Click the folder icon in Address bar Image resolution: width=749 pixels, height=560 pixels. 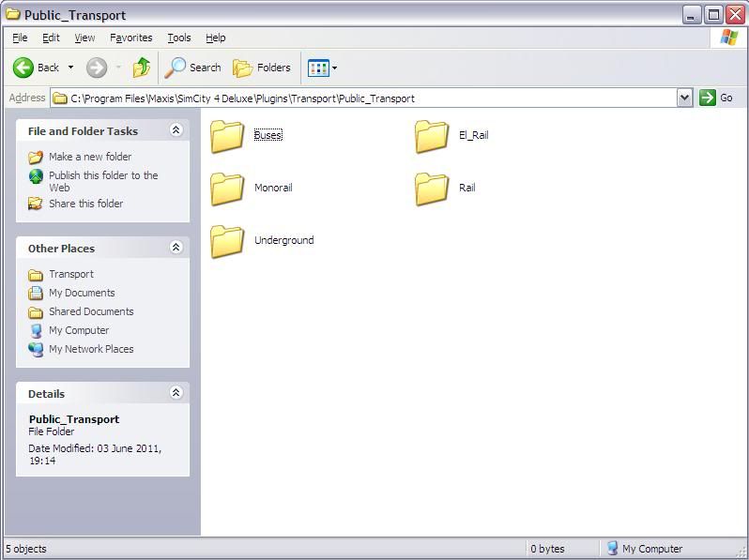pyautogui.click(x=60, y=98)
